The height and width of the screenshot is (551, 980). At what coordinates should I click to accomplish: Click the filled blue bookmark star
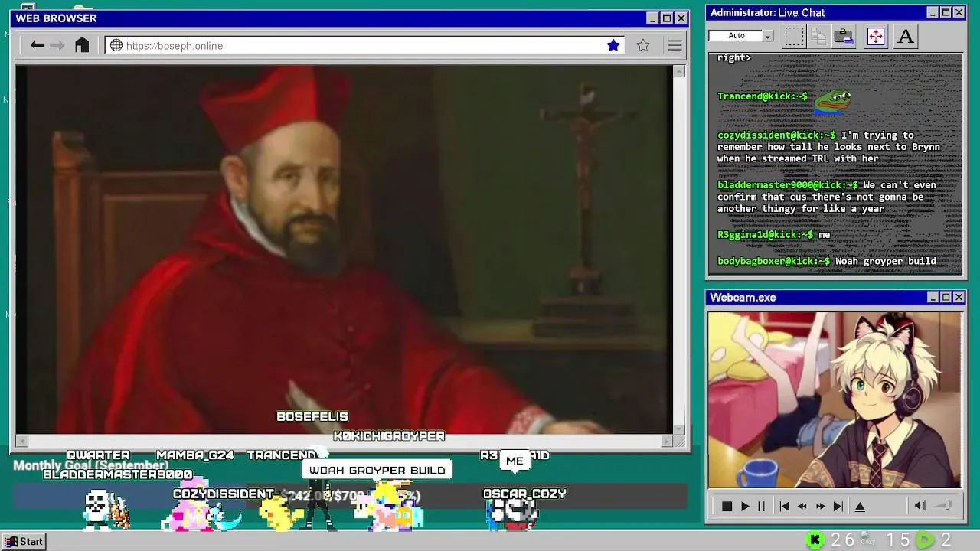click(x=613, y=45)
